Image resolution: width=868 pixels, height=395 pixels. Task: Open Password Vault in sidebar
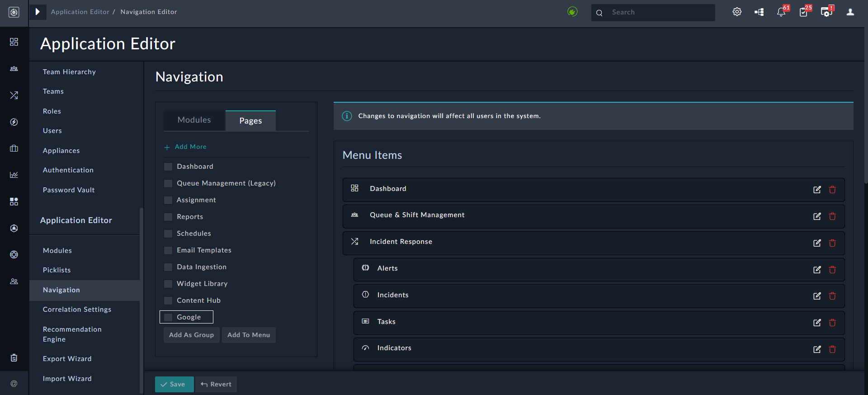point(69,190)
